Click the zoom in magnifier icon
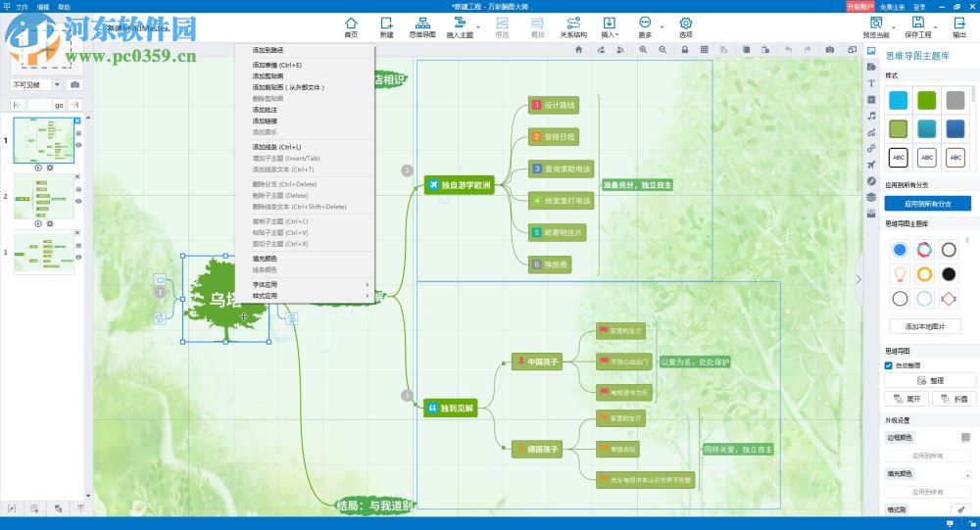980x530 pixels. [x=643, y=49]
